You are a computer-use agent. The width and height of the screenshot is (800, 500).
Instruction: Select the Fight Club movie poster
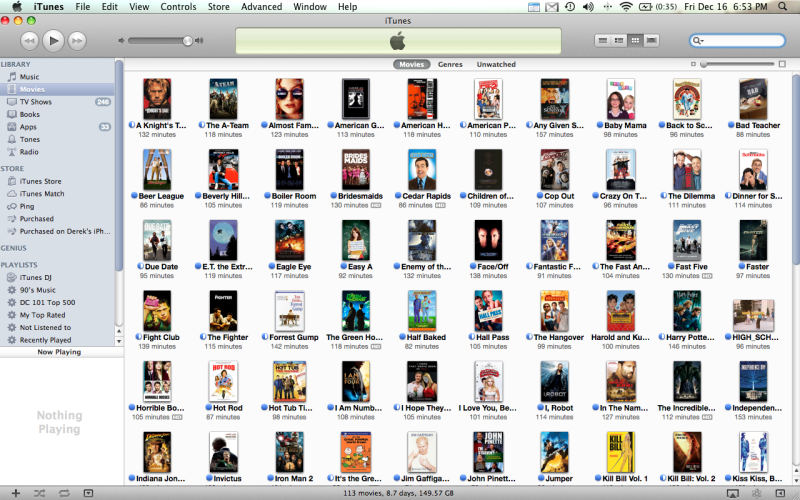(157, 311)
